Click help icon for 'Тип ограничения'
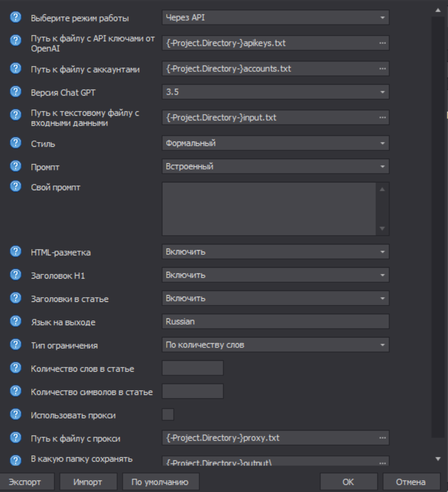 [x=16, y=345]
